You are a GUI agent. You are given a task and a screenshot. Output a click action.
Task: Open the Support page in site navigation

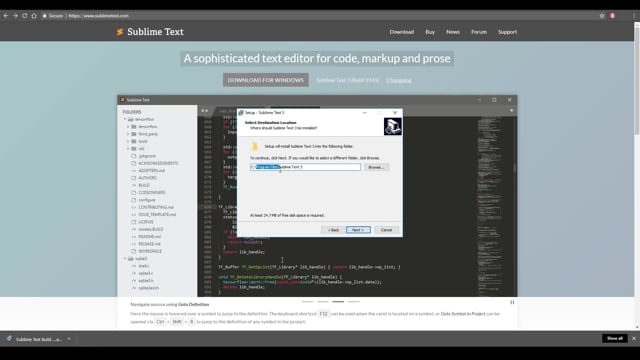pos(507,32)
